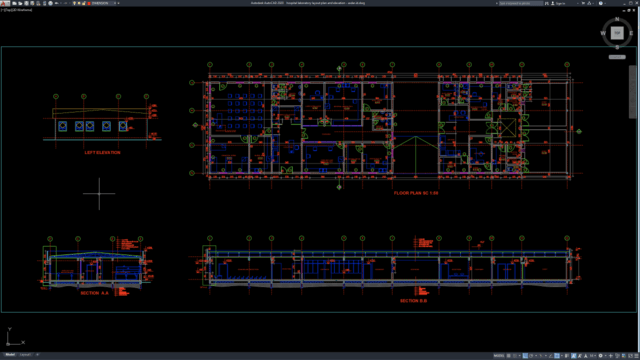Click the status bar customization menu icon
This screenshot has height=360, width=640.
coord(636,356)
